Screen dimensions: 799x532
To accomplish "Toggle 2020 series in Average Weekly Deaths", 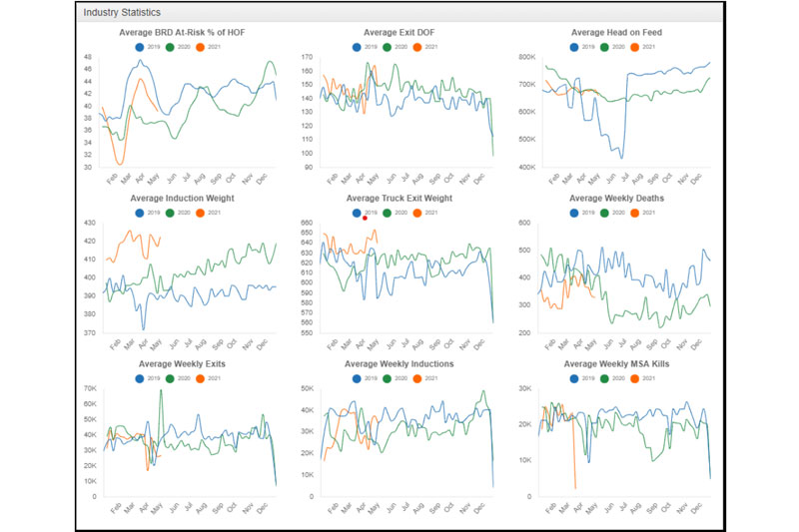I will click(612, 213).
